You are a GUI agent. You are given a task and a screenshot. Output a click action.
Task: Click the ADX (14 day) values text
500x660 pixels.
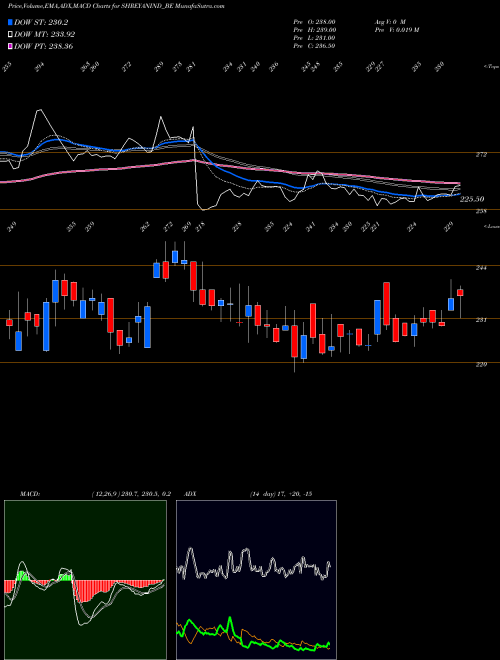(x=281, y=494)
